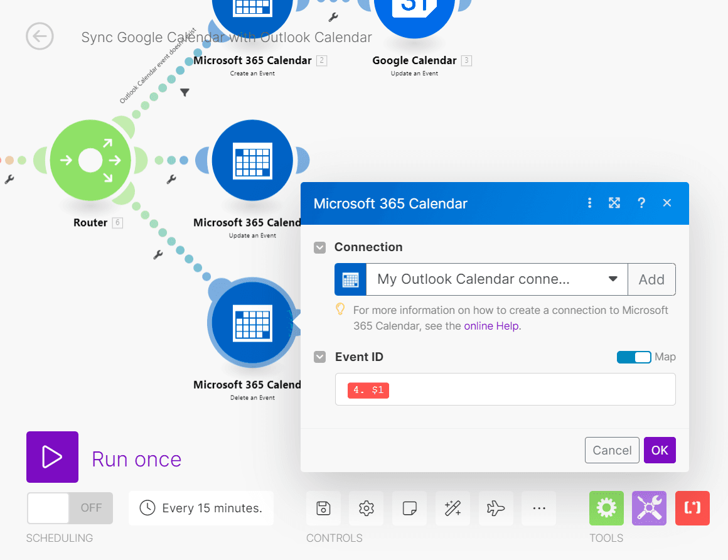Confirm settings with the OK button
The width and height of the screenshot is (728, 560).
660,450
